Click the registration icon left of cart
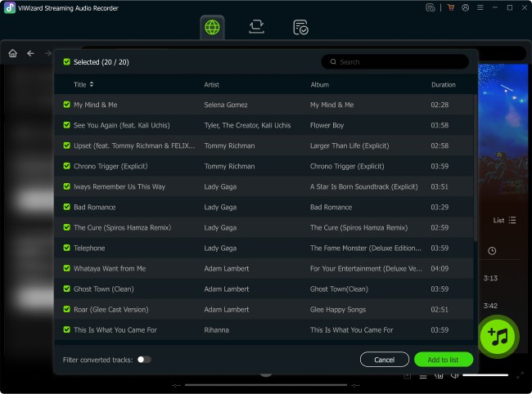Screen dimensions: 532x394 click(x=431, y=7)
